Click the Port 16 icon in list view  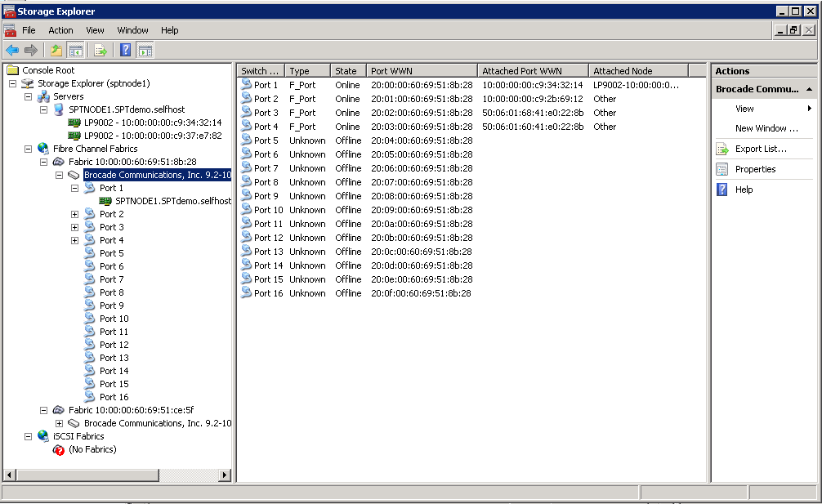click(x=247, y=293)
